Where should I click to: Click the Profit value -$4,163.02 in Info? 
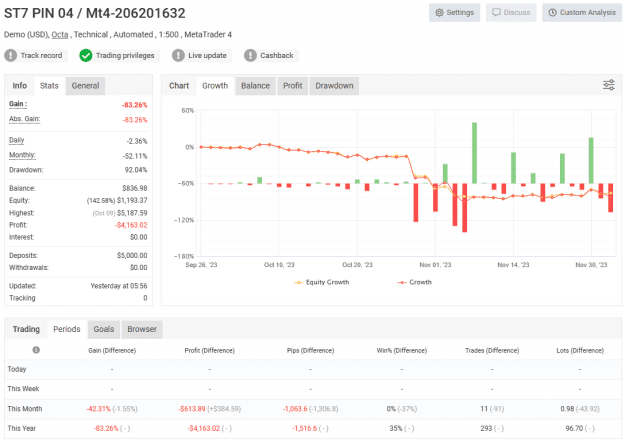click(131, 225)
